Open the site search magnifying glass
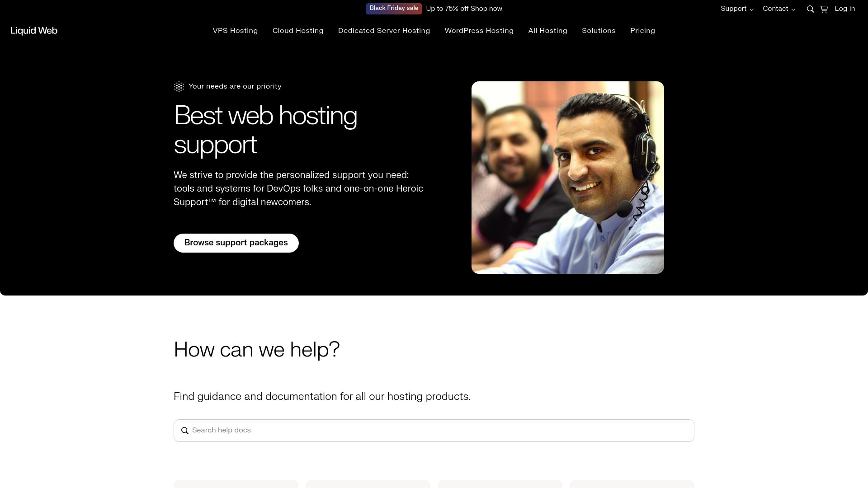Viewport: 868px width, 488px height. click(x=810, y=9)
